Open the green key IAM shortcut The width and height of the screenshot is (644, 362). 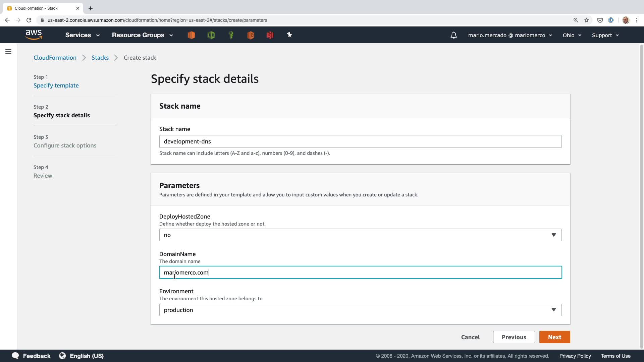click(x=231, y=35)
